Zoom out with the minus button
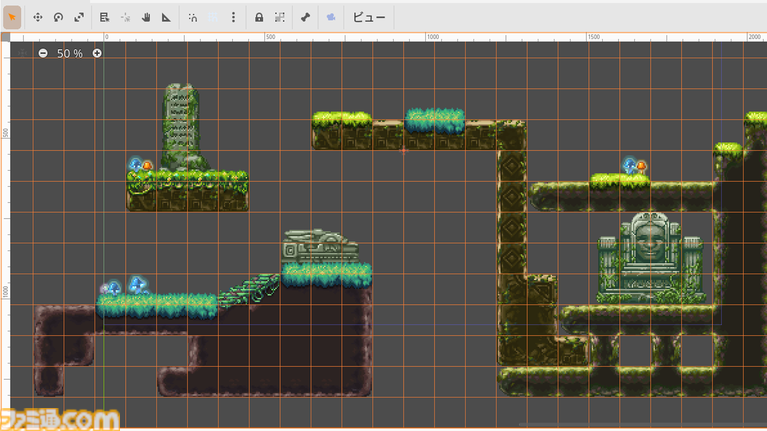This screenshot has height=431, width=767. click(x=43, y=53)
